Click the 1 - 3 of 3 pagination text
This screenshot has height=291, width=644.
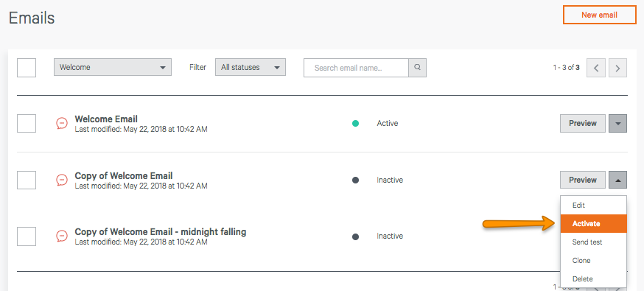(566, 68)
